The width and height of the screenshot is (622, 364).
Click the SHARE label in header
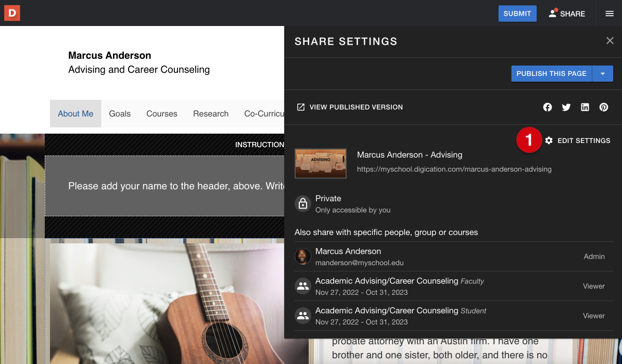(x=573, y=14)
